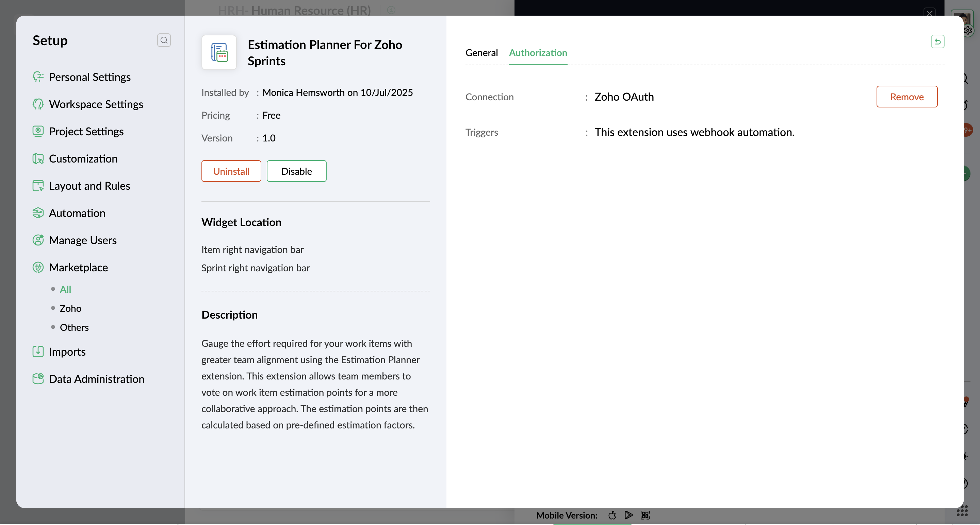The width and height of the screenshot is (980, 525).
Task: Click the Estimation Planner extension logo
Action: tap(219, 52)
